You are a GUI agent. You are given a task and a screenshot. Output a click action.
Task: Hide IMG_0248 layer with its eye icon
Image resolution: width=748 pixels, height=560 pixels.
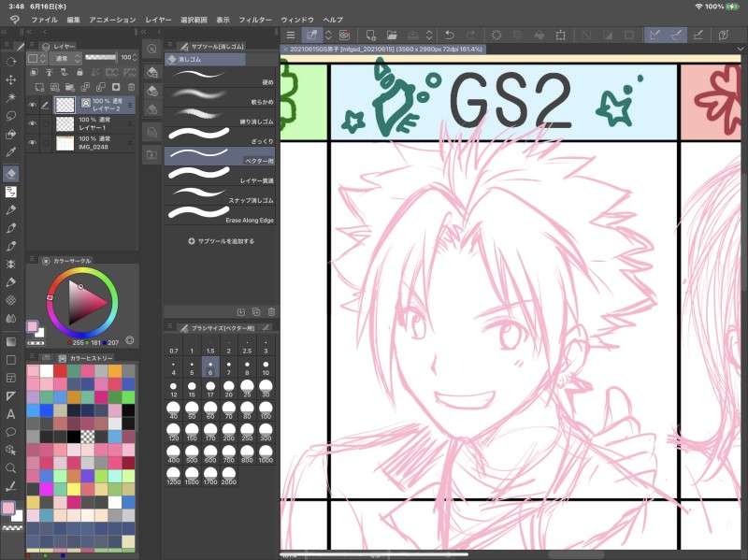pos(32,143)
